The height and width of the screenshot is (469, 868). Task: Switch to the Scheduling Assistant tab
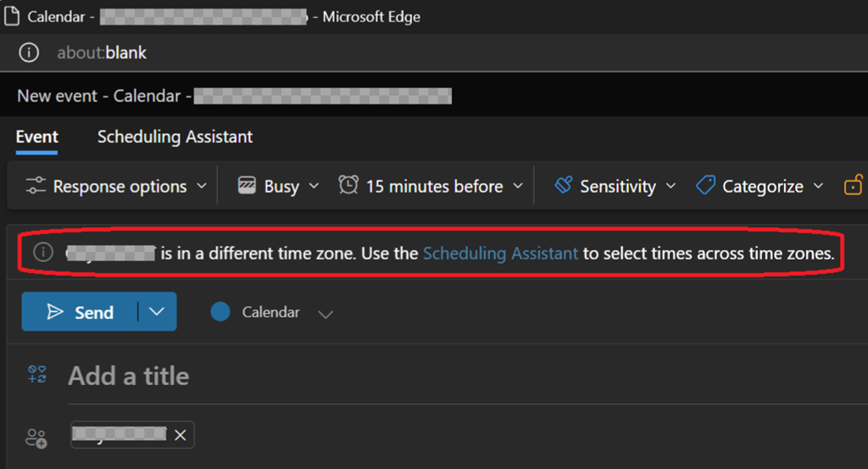tap(175, 137)
